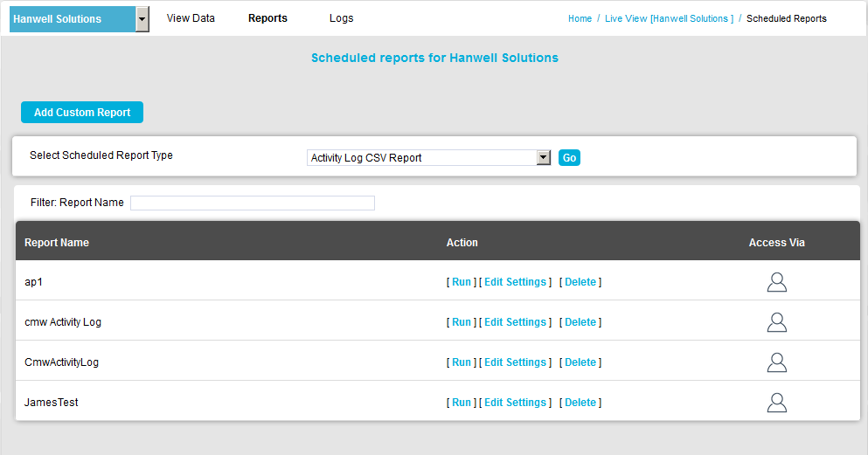Open the Live View [Hanwell Solutions] breadcrumb

[x=669, y=19]
